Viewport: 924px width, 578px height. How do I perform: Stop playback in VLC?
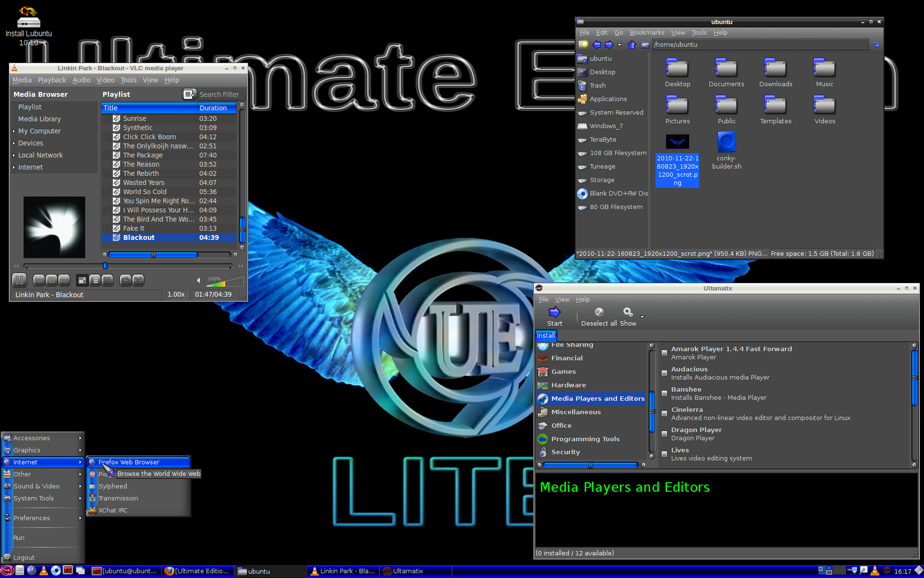pyautogui.click(x=51, y=280)
